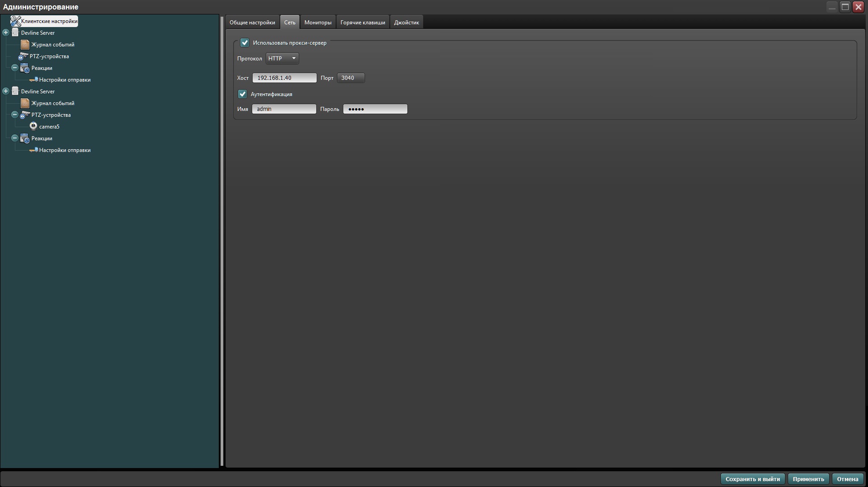Click the first Devline Server node icon
868x487 pixels.
pyautogui.click(x=15, y=32)
